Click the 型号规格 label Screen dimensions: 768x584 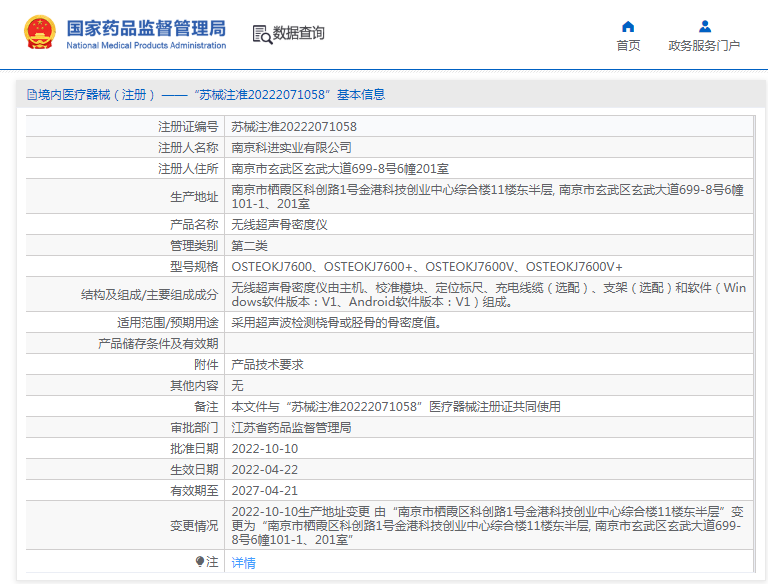[x=194, y=267]
